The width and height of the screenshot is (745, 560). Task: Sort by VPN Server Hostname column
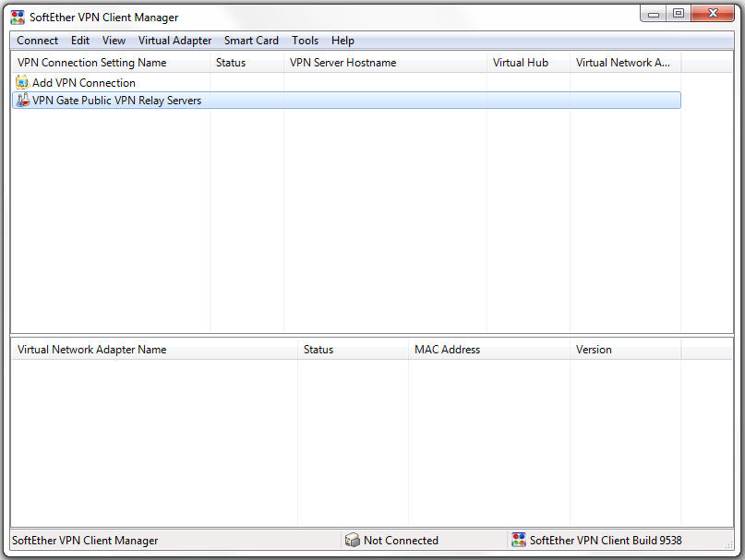[x=385, y=62]
